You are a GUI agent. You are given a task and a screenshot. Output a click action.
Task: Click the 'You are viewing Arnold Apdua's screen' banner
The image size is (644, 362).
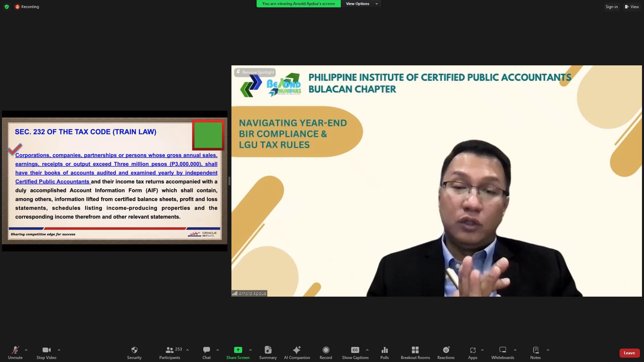[299, 4]
